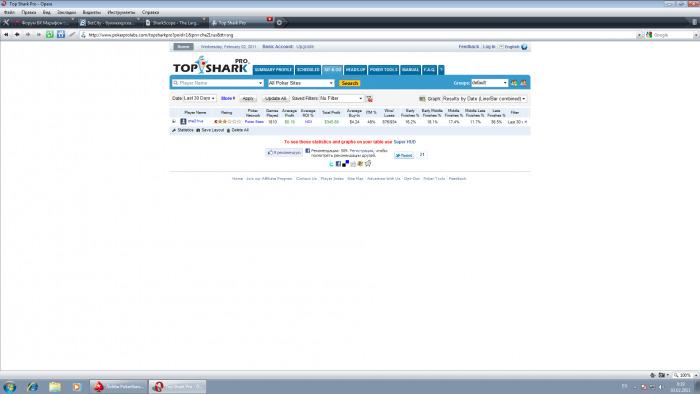Viewport: 700px width, 394px height.
Task: Open the Date Last 30 Days dropdown
Action: point(200,98)
